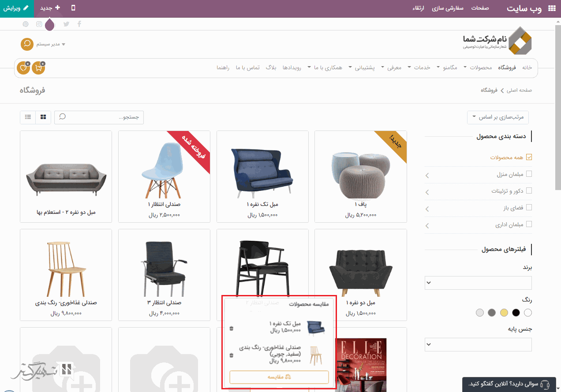Switch to list view layout
The width and height of the screenshot is (561, 392).
[x=28, y=117]
